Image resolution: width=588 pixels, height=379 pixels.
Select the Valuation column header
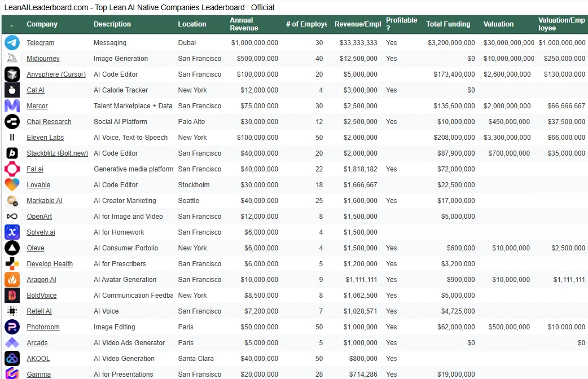coord(498,24)
